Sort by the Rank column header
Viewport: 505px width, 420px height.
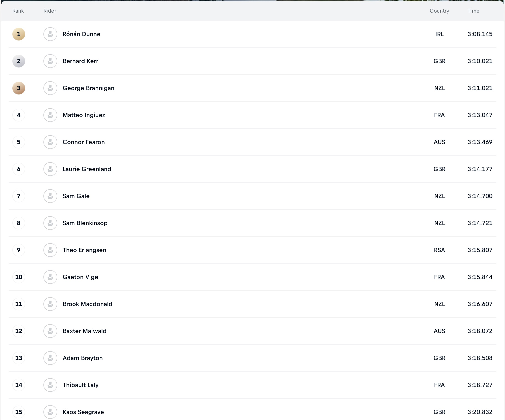(x=18, y=11)
